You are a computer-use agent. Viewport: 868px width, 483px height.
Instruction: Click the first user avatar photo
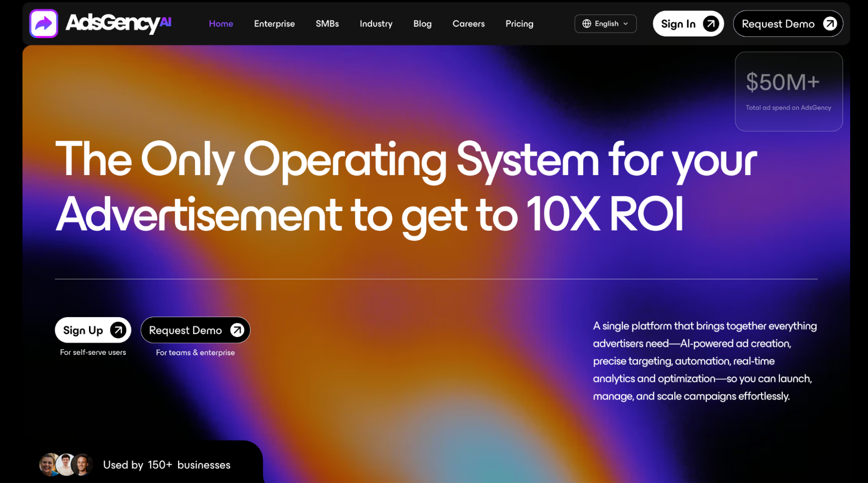point(49,465)
